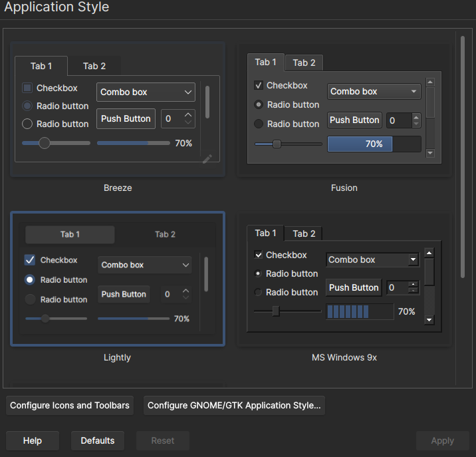Click the Push Button in Breeze preview
The width and height of the screenshot is (476, 457).
pos(126,118)
